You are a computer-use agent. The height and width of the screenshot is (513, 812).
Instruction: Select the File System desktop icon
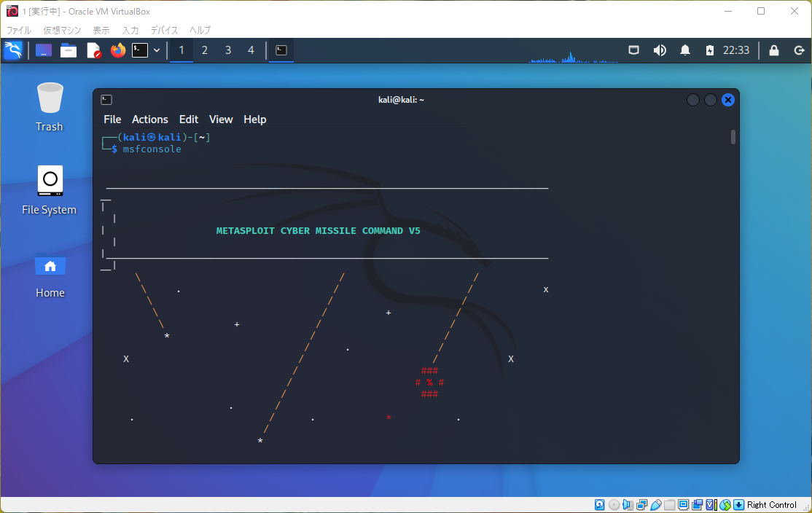point(49,190)
